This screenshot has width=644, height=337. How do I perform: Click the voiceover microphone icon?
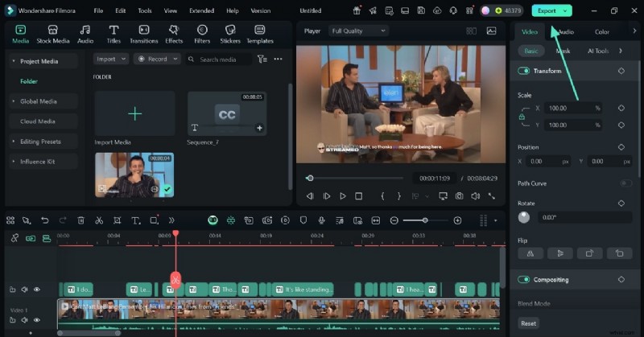(321, 220)
